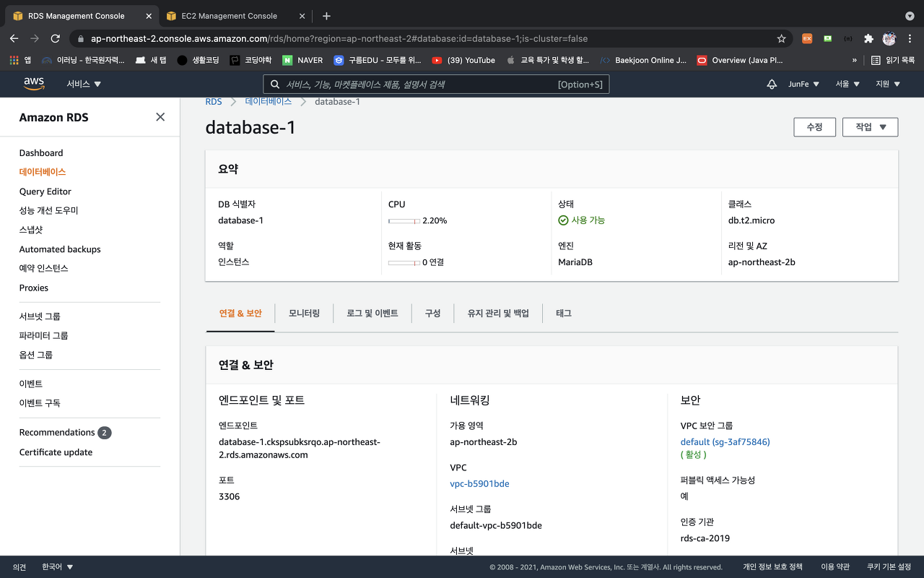Open vpc-b5901bde VPC link

(x=479, y=484)
